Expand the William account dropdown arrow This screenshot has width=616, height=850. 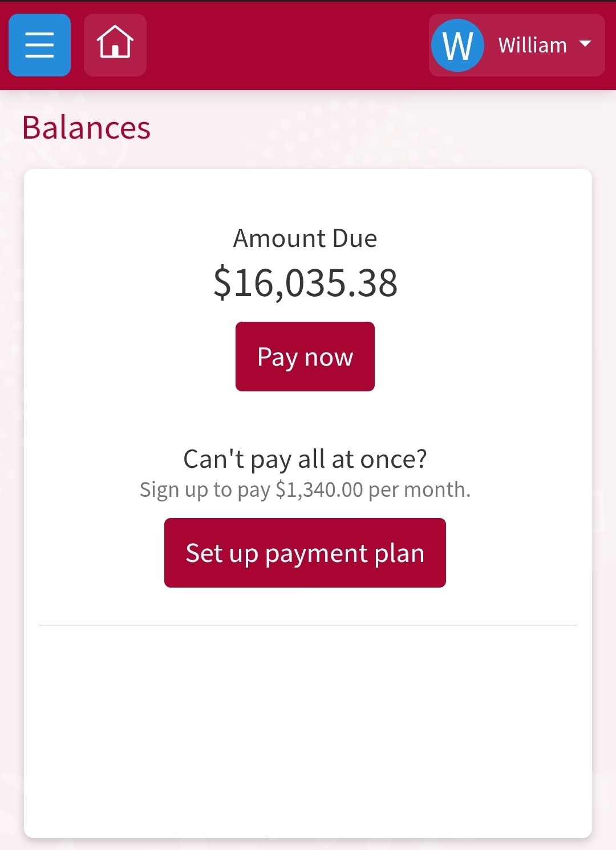pyautogui.click(x=585, y=44)
